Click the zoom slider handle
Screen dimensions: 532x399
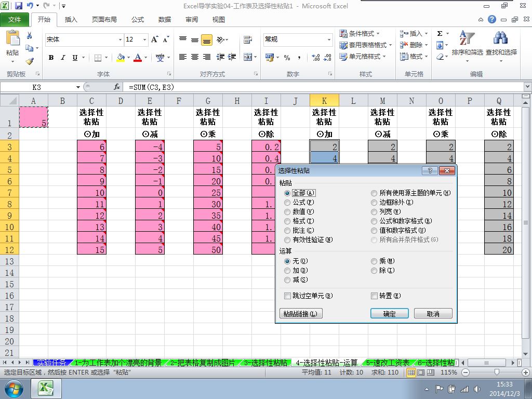coord(497,372)
